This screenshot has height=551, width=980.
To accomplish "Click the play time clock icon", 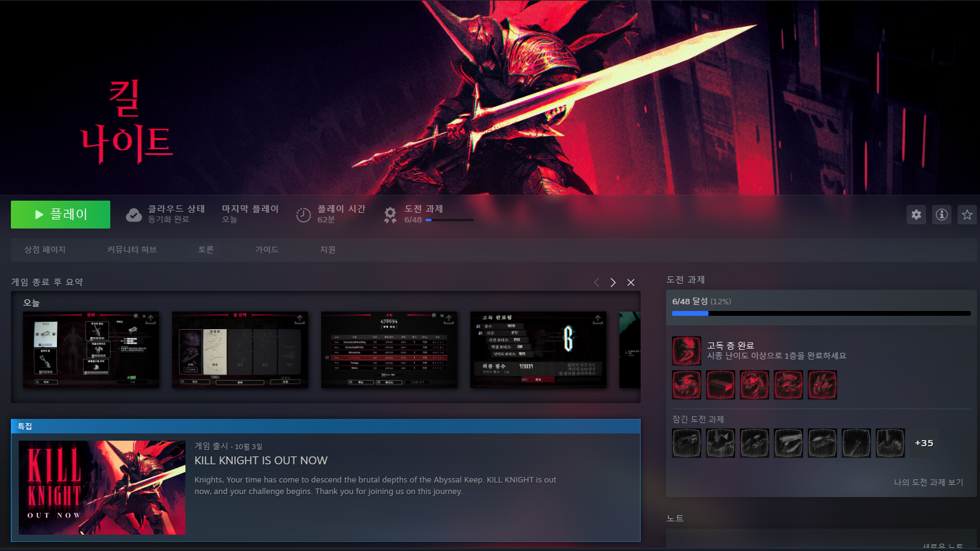I will pyautogui.click(x=303, y=215).
